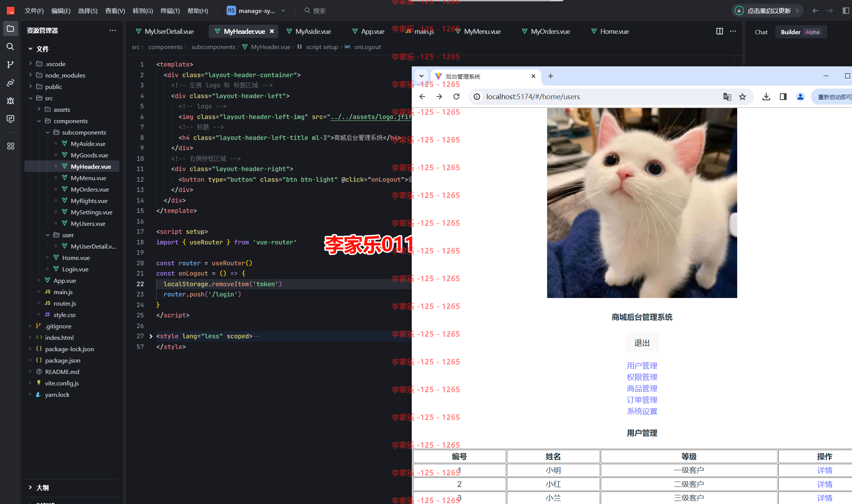Click browser forward arrow button
This screenshot has width=852, height=504.
click(439, 97)
